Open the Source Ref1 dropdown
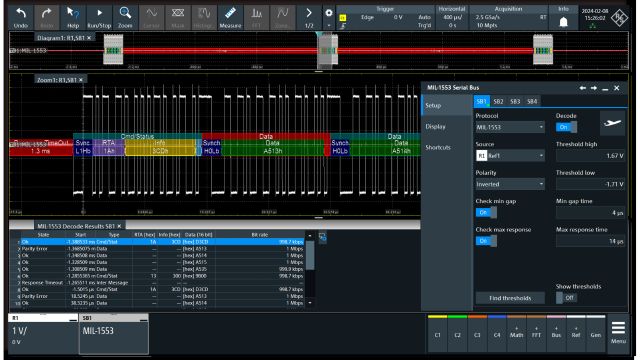This screenshot has height=360, width=640. (510, 156)
